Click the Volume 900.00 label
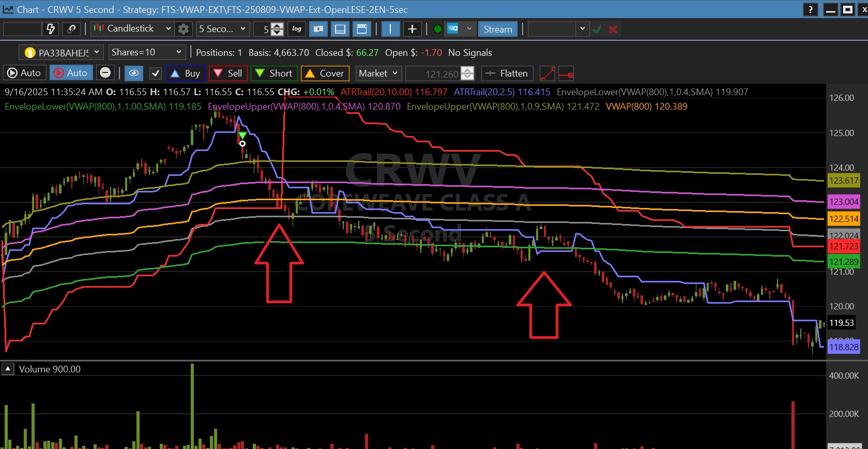The width and height of the screenshot is (868, 449). coord(50,369)
